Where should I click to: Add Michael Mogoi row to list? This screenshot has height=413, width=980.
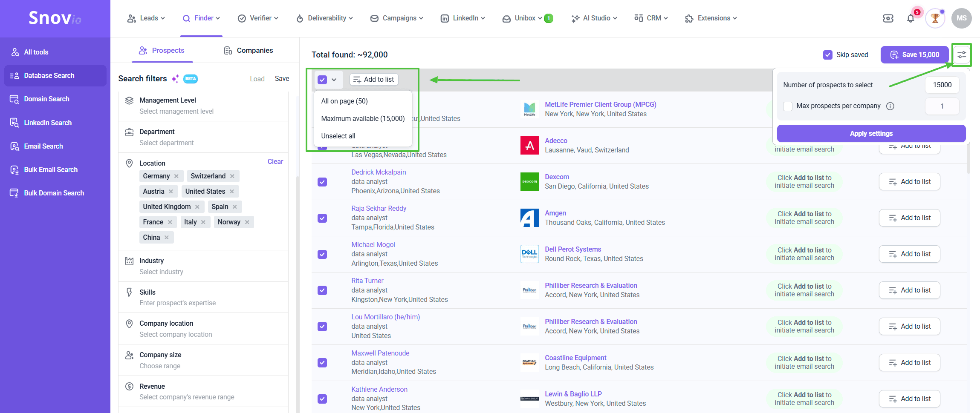point(910,254)
